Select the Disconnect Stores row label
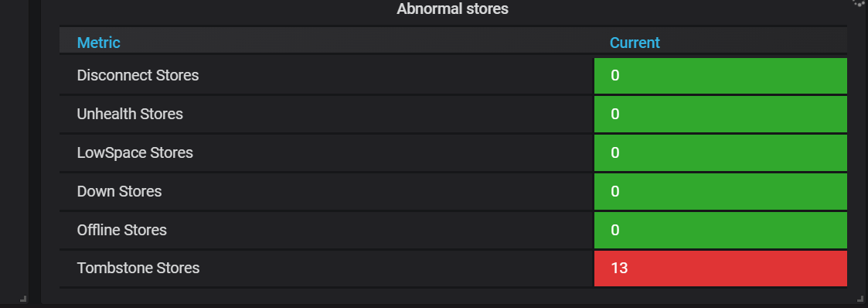Screen dimensions: 868x308 tap(138, 75)
